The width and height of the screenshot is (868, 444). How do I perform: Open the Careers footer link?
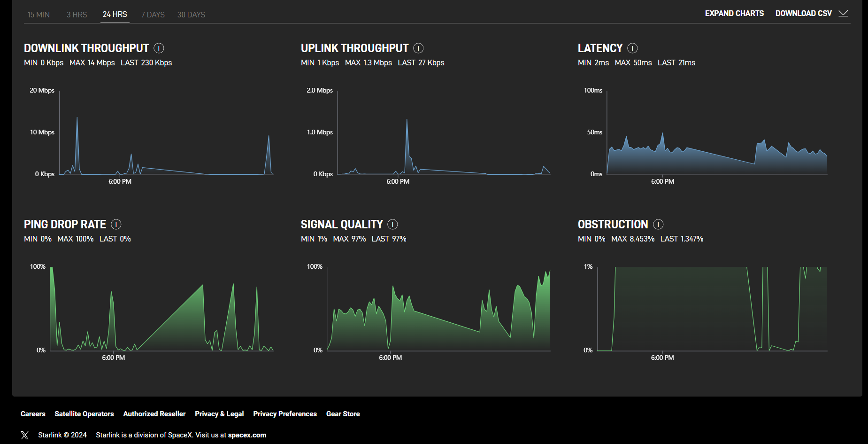click(33, 414)
